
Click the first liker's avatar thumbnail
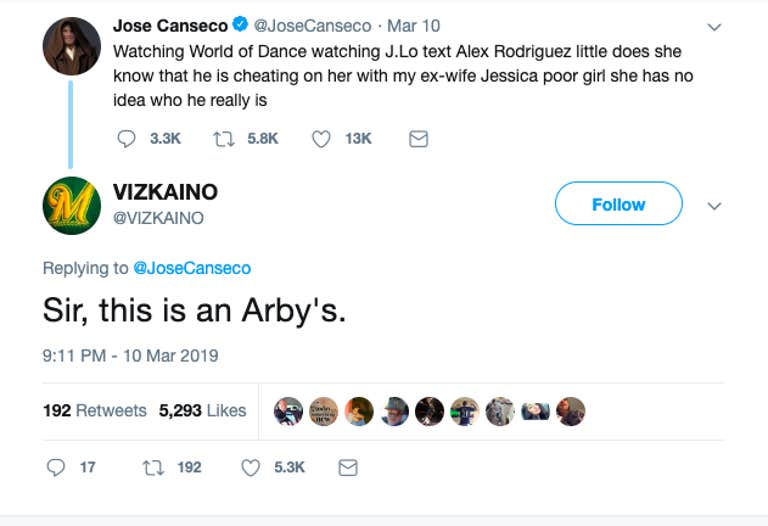coord(288,411)
